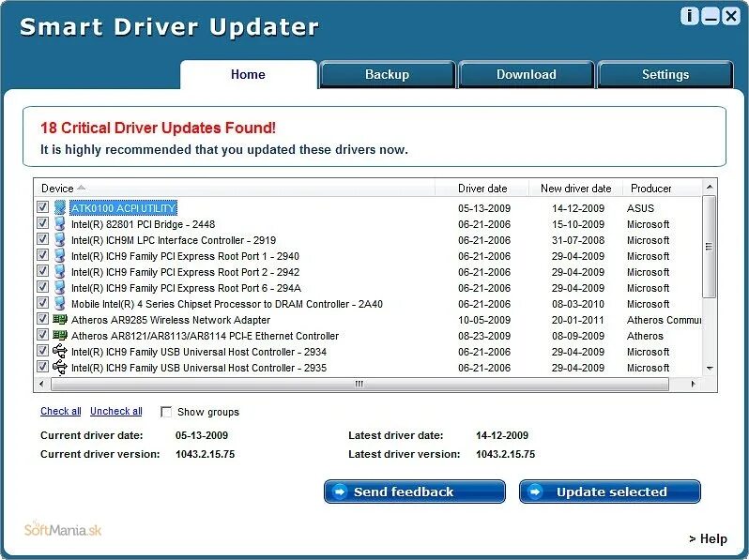Click new driver date 08-03-2010

pos(578,304)
